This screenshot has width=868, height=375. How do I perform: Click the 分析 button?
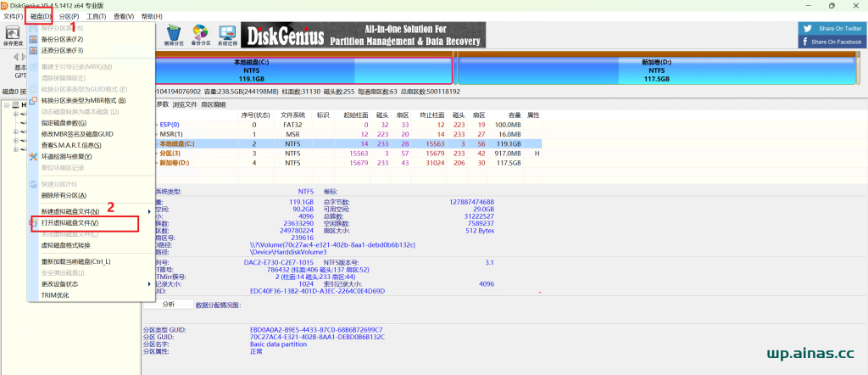pyautogui.click(x=169, y=304)
